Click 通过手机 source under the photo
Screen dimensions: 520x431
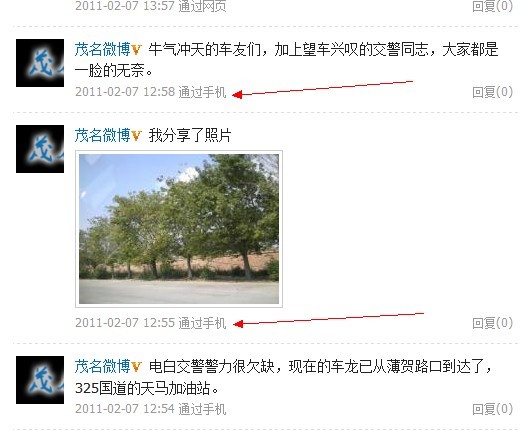(x=202, y=323)
